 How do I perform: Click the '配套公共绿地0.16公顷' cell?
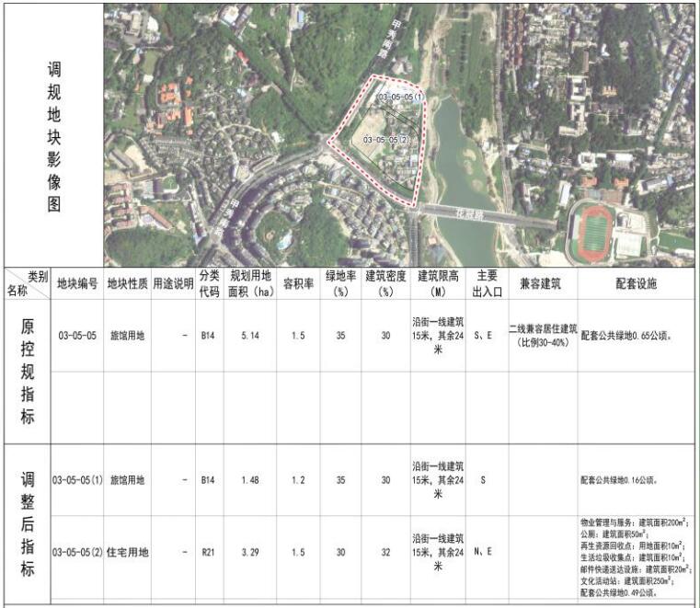point(619,480)
